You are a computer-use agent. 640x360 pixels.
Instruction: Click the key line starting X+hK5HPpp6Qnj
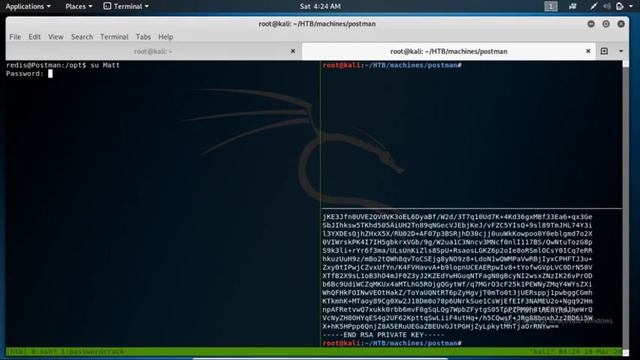click(440, 327)
